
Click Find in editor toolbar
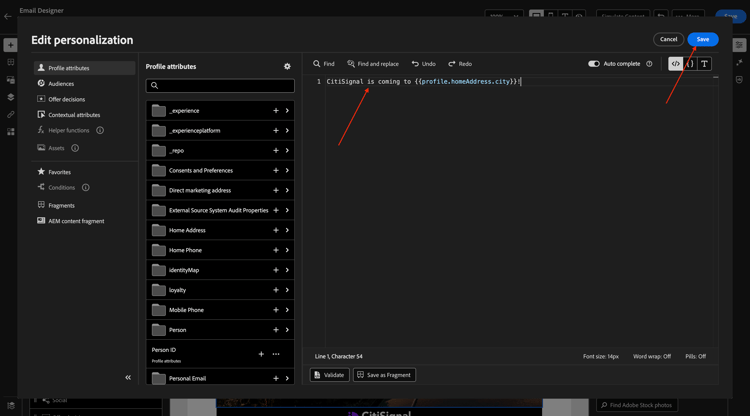click(324, 64)
